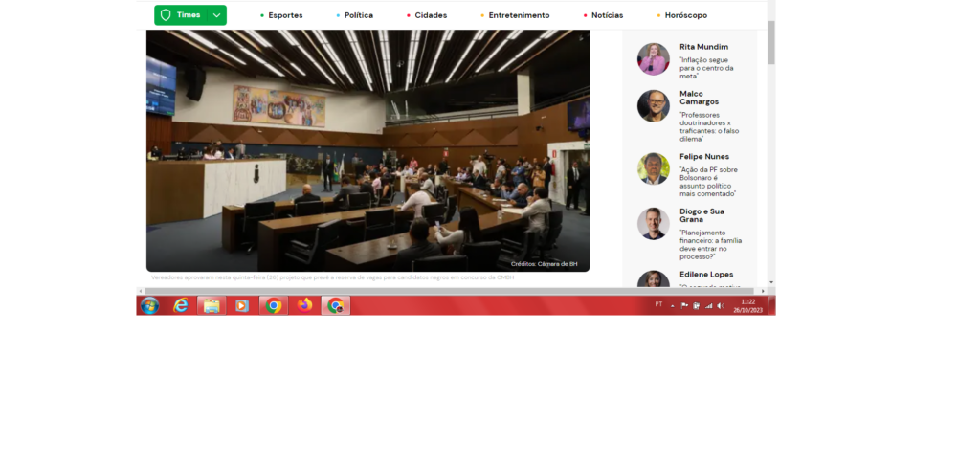980x466 pixels.
Task: Click the device tray icon beside flag
Action: click(x=697, y=305)
